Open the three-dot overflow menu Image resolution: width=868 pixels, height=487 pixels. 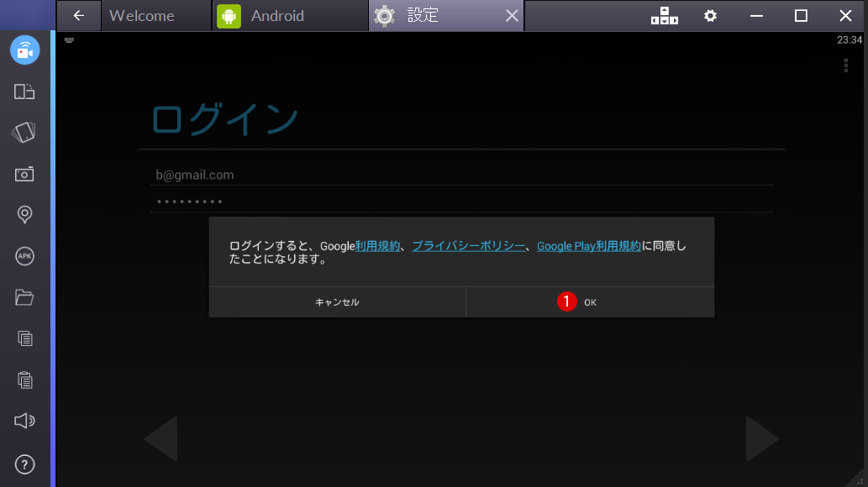pyautogui.click(x=846, y=65)
